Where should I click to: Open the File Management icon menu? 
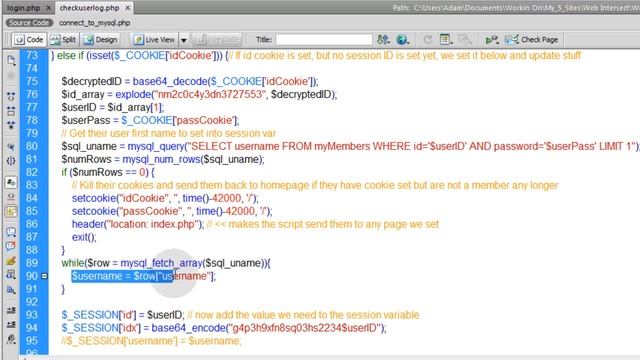383,40
